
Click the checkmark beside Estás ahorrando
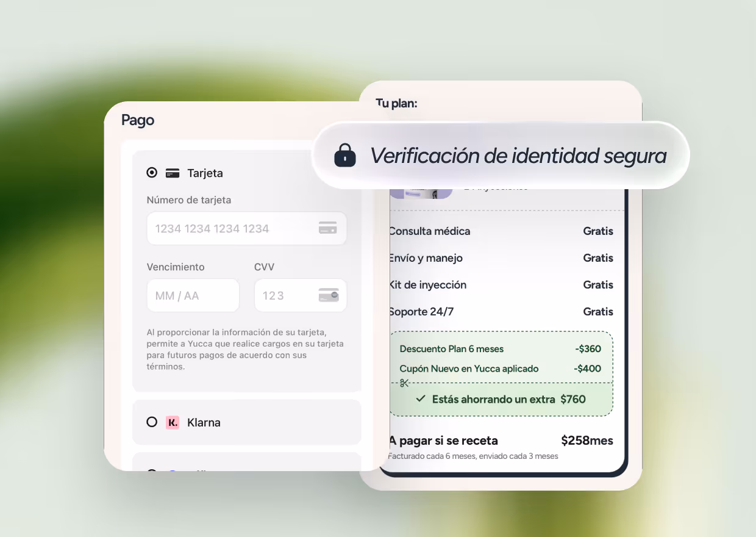point(421,398)
